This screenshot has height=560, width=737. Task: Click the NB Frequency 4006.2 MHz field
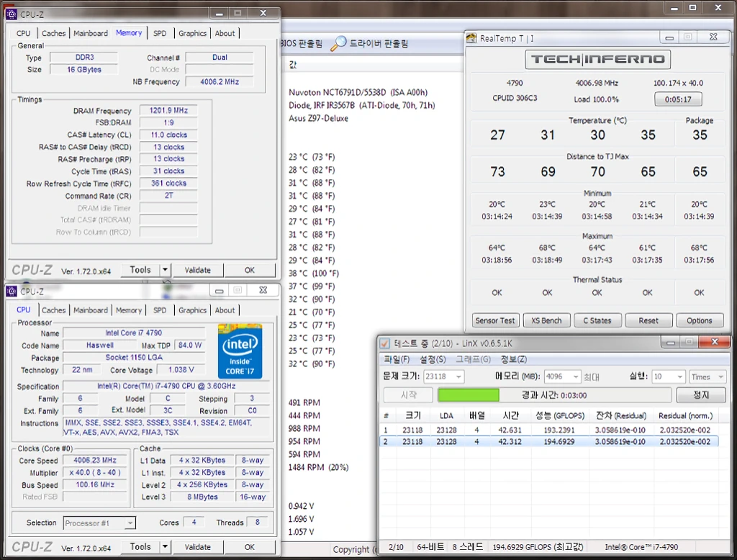coord(220,82)
